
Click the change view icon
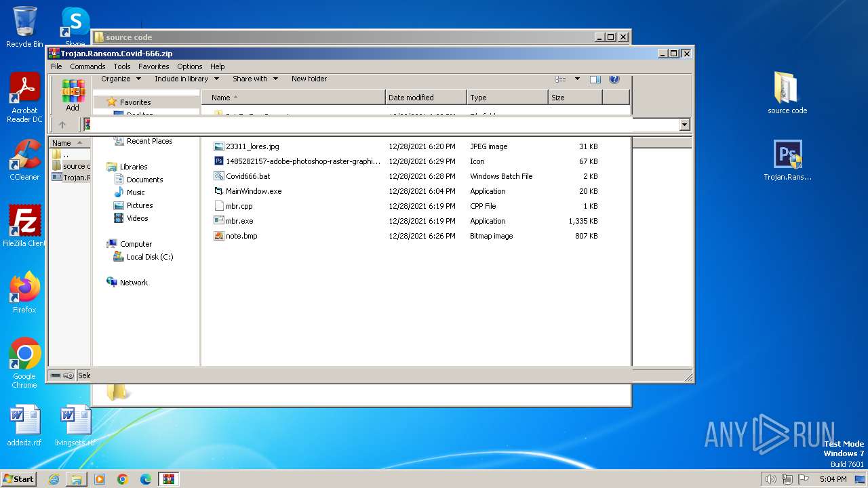pos(561,79)
